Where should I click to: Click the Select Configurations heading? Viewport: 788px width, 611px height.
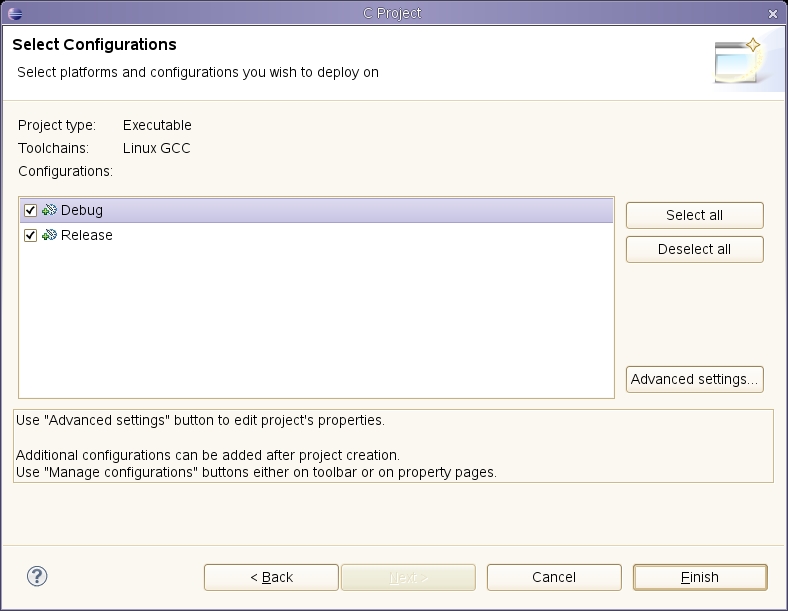(x=94, y=44)
